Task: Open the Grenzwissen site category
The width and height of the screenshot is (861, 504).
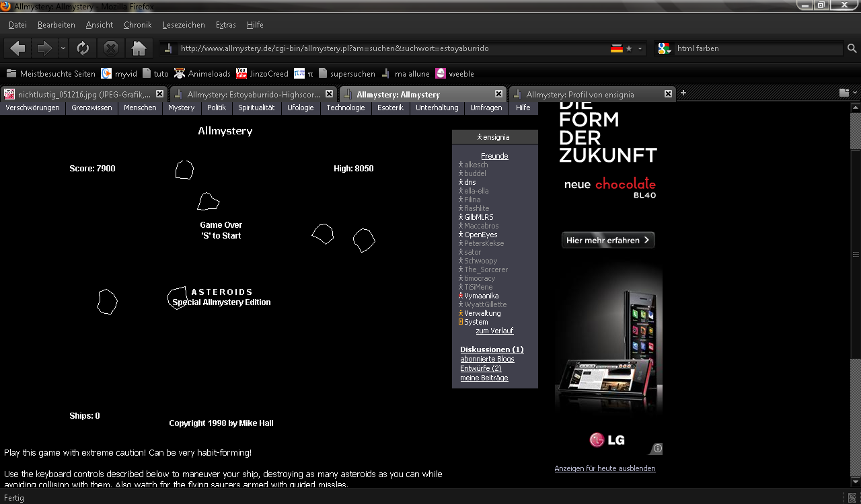Action: [91, 108]
